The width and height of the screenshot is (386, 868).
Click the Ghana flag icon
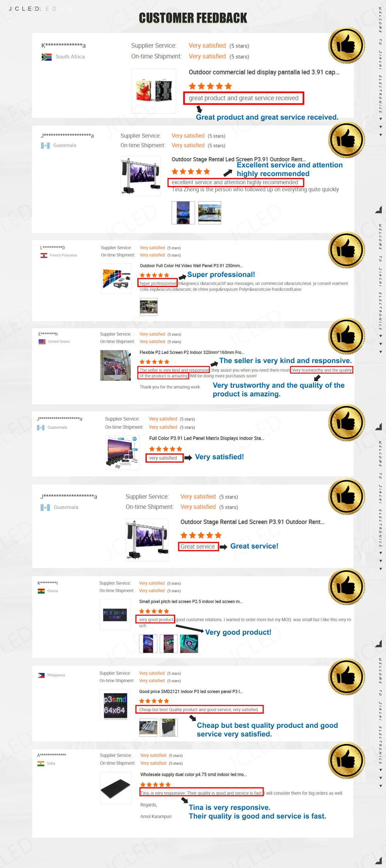[x=41, y=591]
